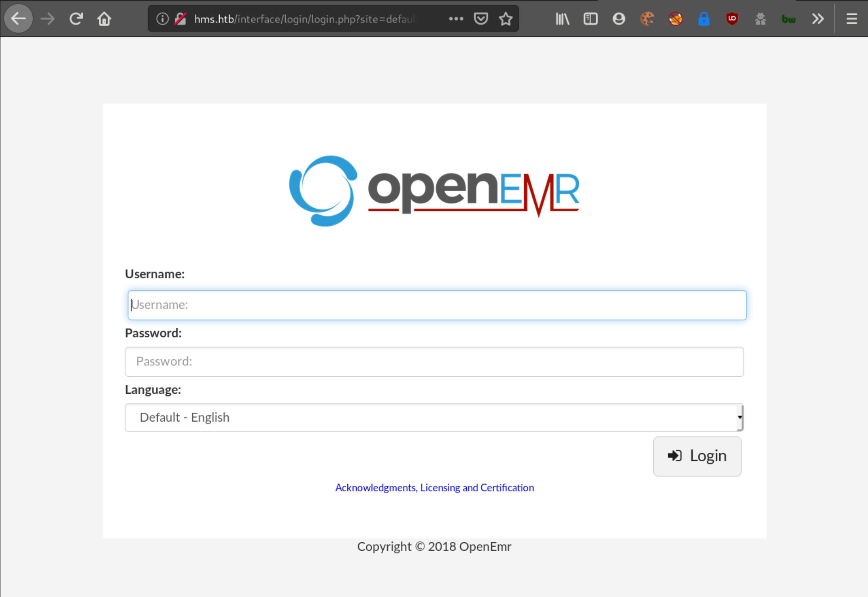Open the Bitwarden password manager extension
This screenshot has width=868, height=597.
click(788, 18)
